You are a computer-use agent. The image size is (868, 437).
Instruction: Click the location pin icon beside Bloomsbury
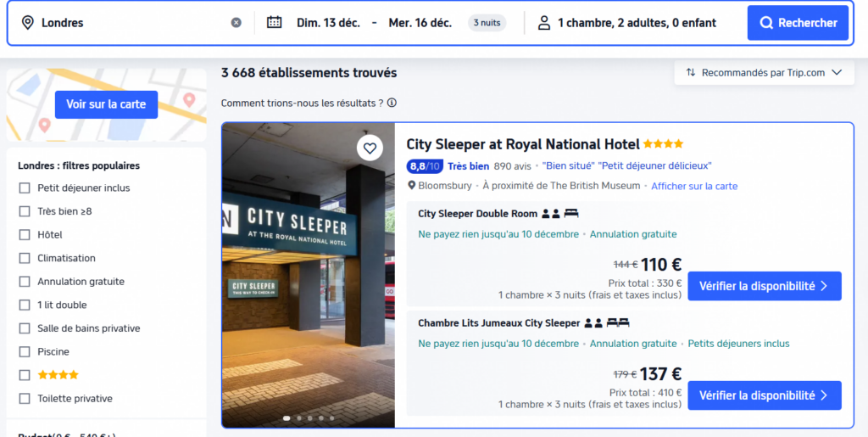[411, 186]
